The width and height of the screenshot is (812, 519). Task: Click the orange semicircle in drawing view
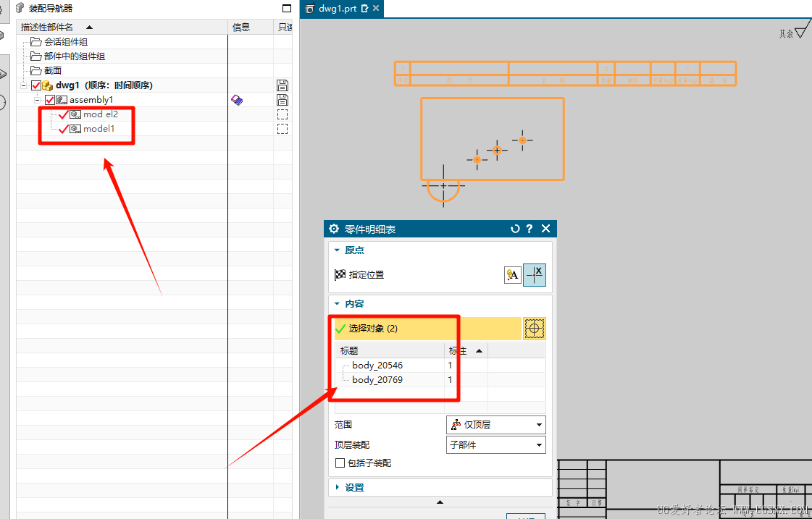click(x=443, y=193)
